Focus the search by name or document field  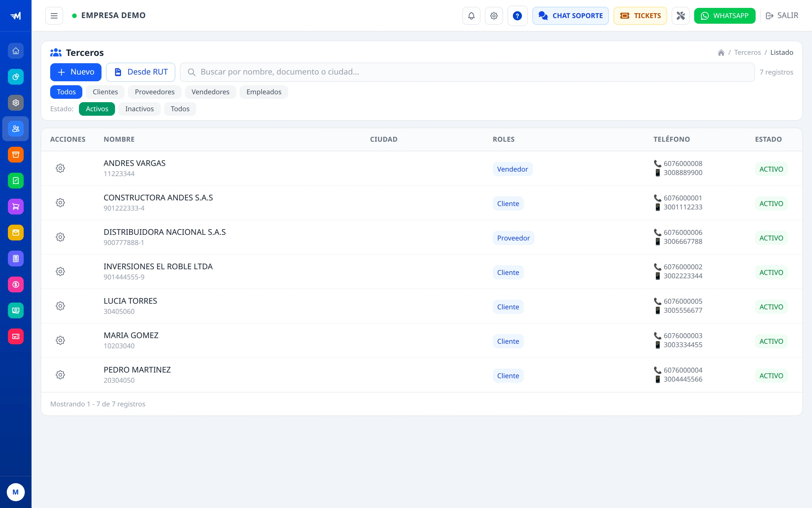tap(467, 72)
